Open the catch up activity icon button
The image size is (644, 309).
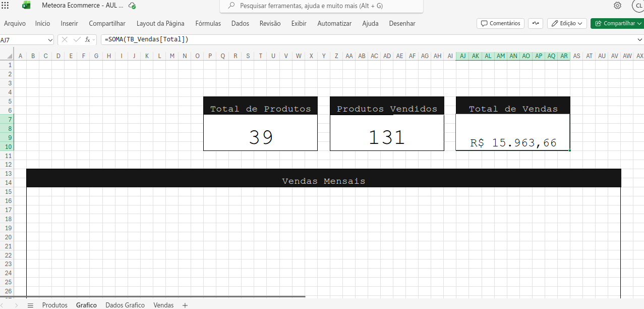pyautogui.click(x=536, y=23)
